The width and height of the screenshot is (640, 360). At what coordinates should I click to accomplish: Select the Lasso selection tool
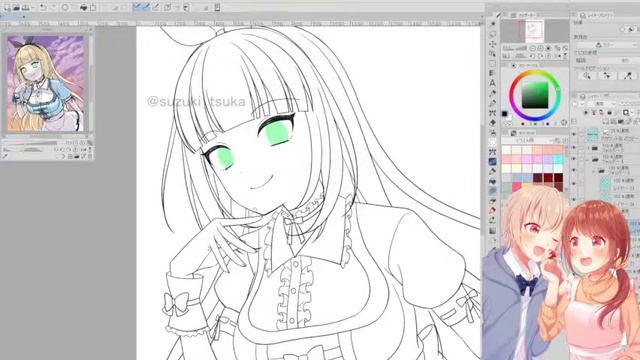click(x=493, y=34)
